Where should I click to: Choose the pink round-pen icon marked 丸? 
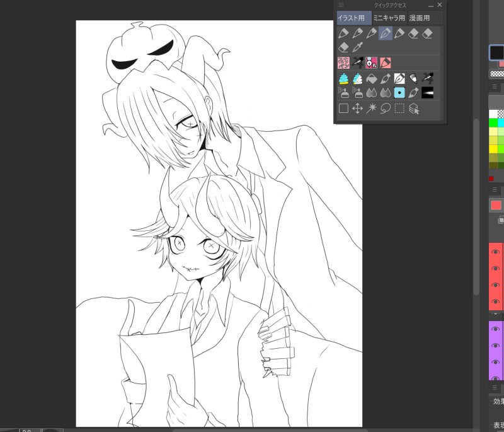371,62
